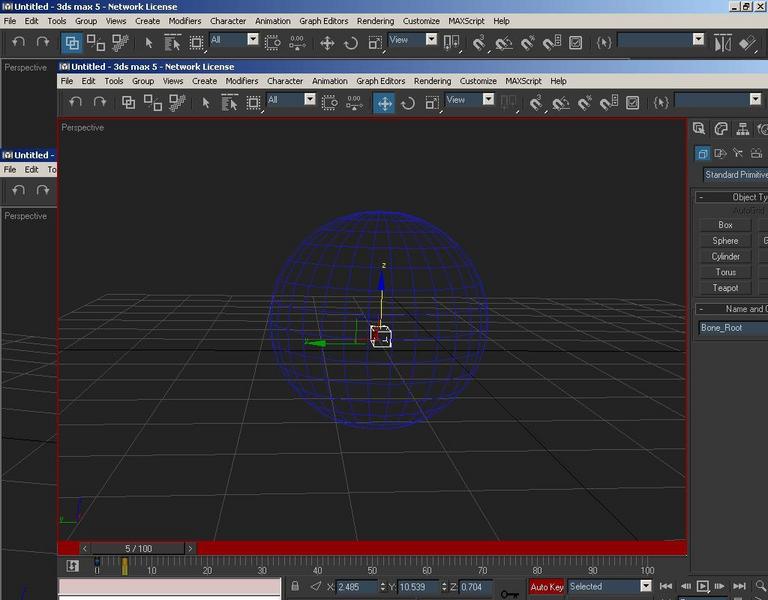Click the time slider showing 5 / 100
This screenshot has width=768, height=600.
[x=138, y=549]
